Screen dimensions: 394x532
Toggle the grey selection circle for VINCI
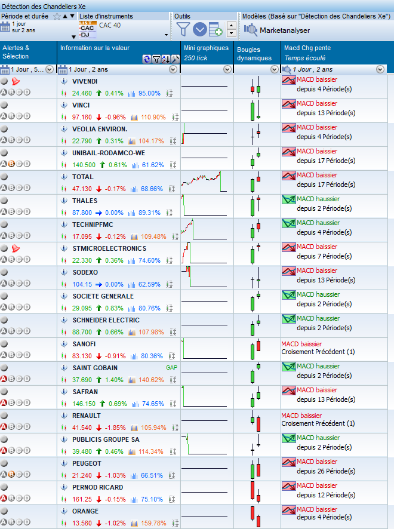tap(4, 105)
